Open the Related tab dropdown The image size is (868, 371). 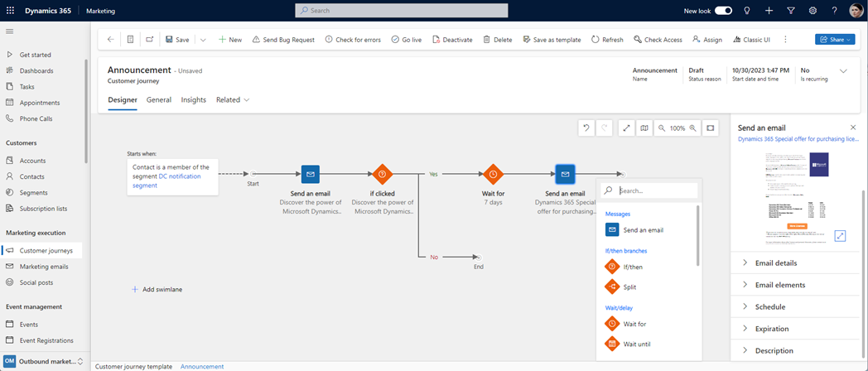pyautogui.click(x=233, y=99)
